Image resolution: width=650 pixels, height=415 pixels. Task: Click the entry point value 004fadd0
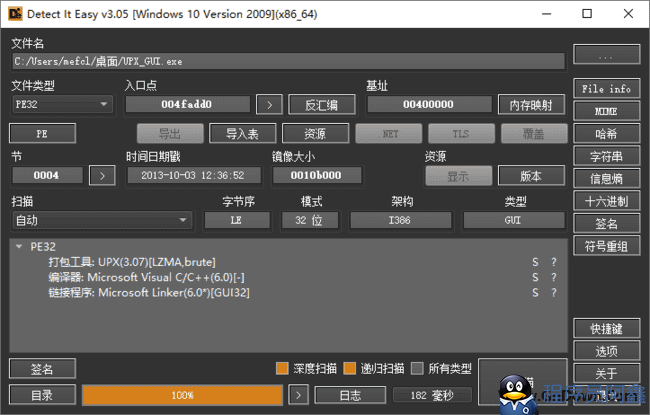click(x=188, y=104)
